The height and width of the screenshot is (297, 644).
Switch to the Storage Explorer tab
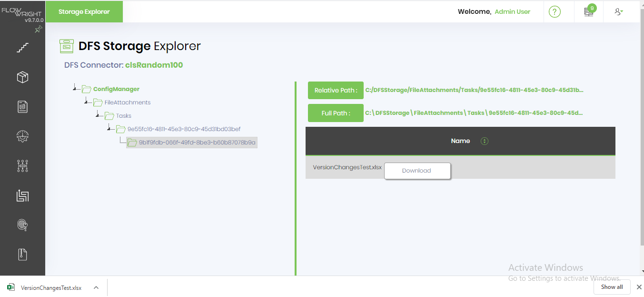[x=84, y=11]
